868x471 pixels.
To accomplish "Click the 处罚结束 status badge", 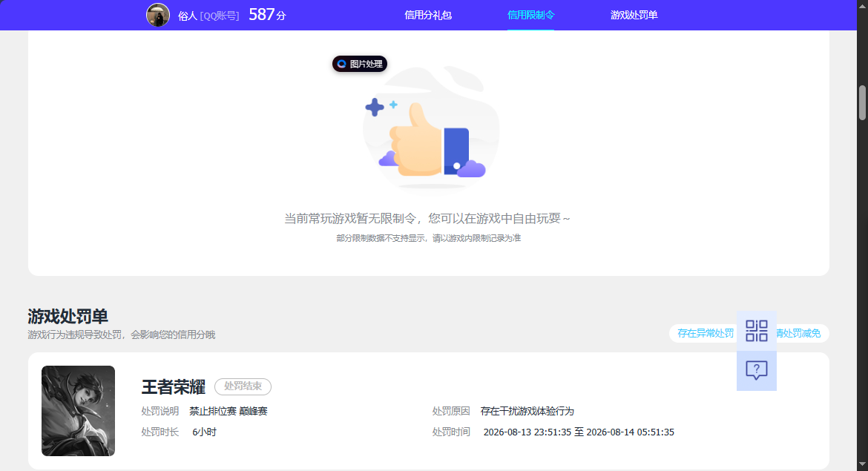I will (243, 386).
